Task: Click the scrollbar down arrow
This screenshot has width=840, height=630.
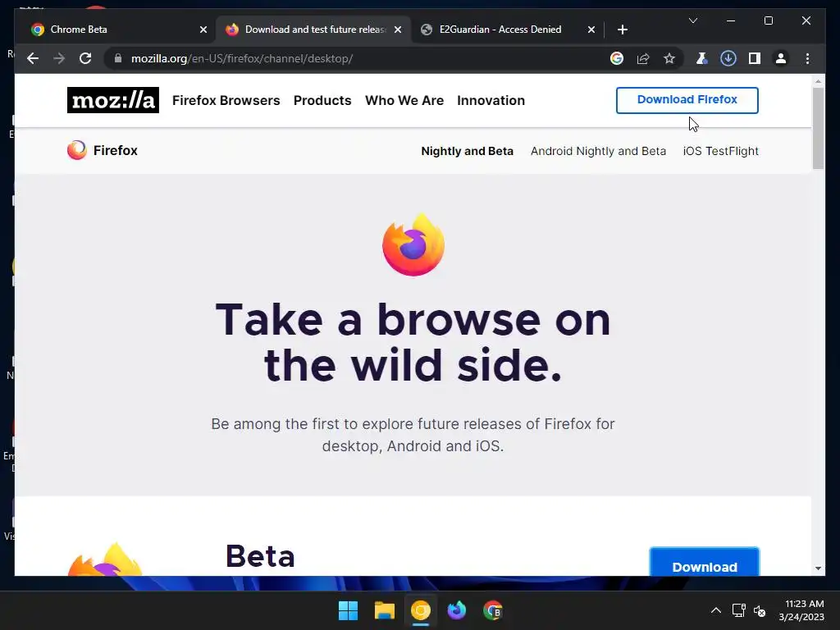Action: [818, 568]
